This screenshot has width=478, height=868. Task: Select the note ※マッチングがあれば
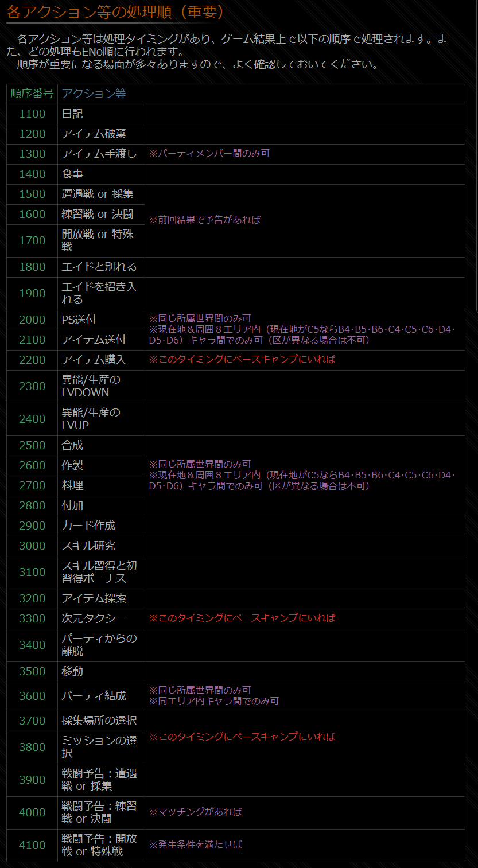196,812
